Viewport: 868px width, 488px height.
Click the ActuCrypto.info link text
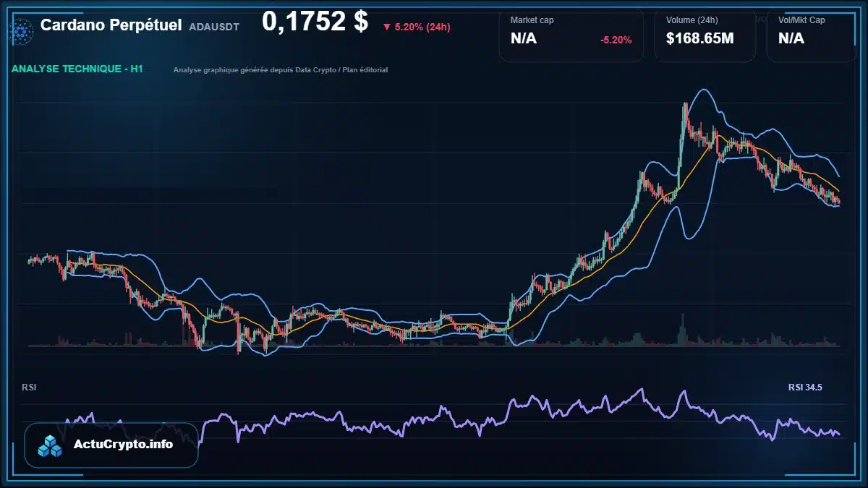tap(124, 445)
